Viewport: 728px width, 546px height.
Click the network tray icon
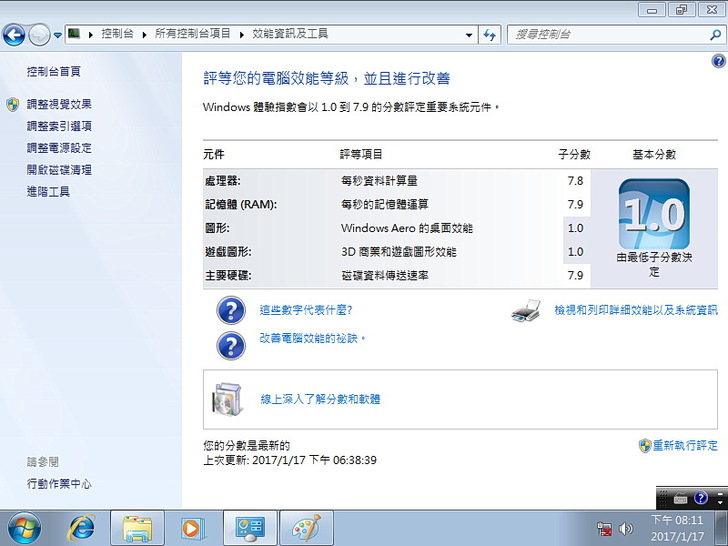(604, 529)
